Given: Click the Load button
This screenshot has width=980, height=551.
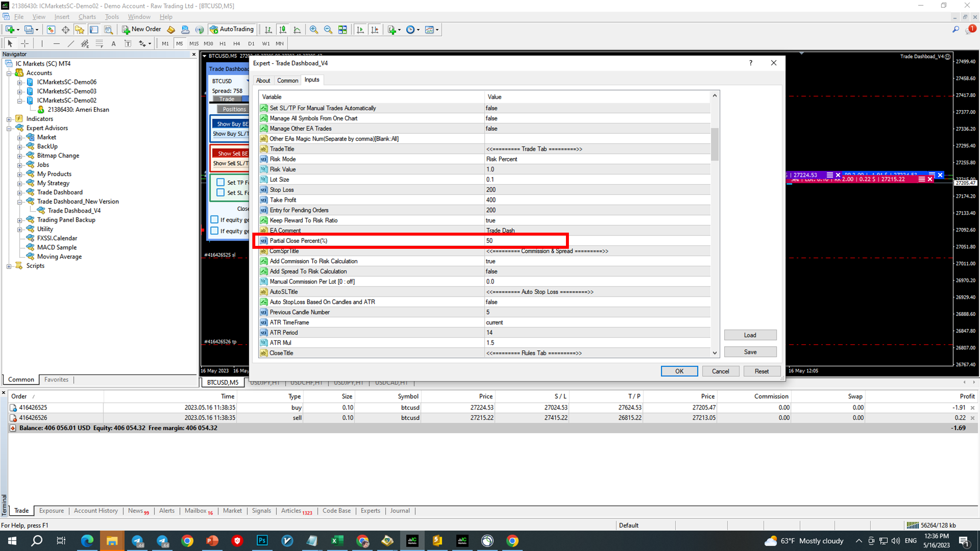Looking at the screenshot, I should pyautogui.click(x=750, y=335).
